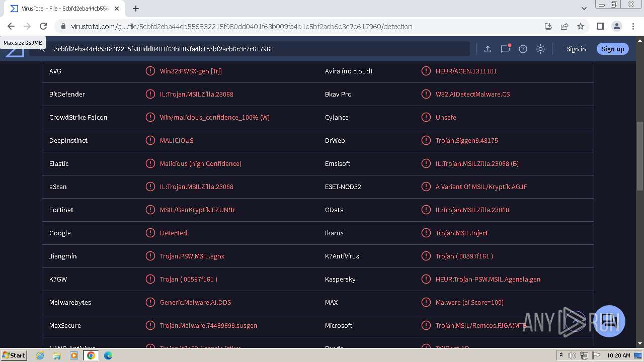The image size is (644, 362).
Task: Select Trojan.MSIL.Inject text
Action: (462, 233)
